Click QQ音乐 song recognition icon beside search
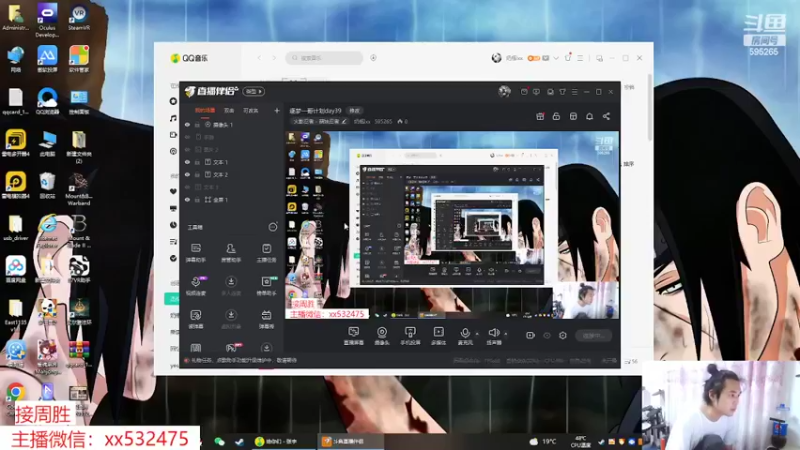 [x=373, y=58]
